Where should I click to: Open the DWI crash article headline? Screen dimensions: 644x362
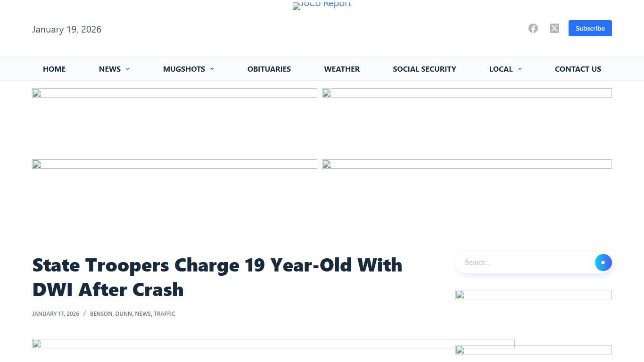tap(217, 277)
